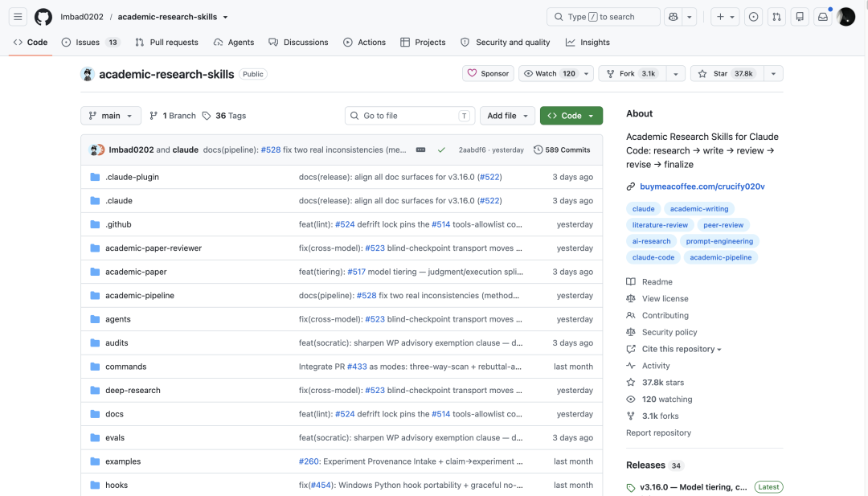Switch to the Actions tab

364,42
